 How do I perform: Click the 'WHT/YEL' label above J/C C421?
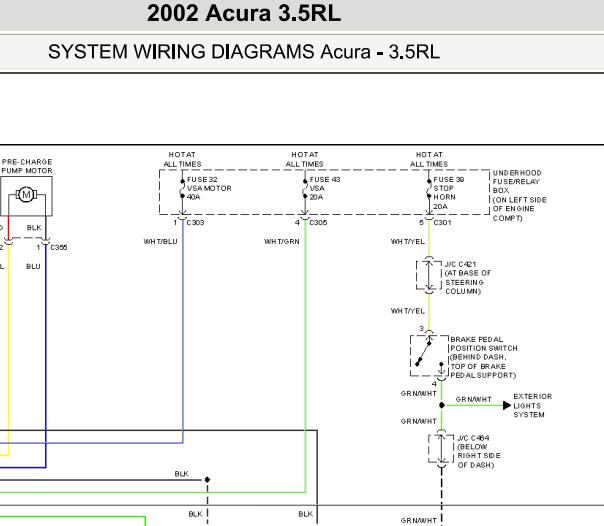(408, 241)
